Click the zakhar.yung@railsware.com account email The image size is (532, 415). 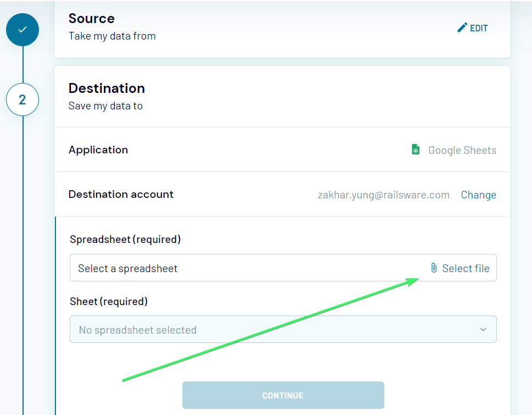(383, 195)
